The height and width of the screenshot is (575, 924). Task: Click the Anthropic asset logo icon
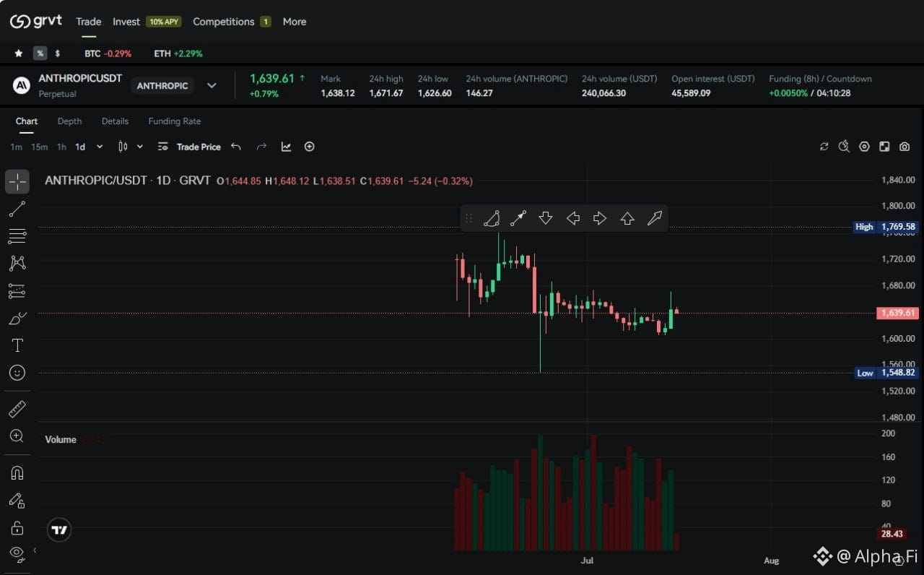click(x=22, y=85)
